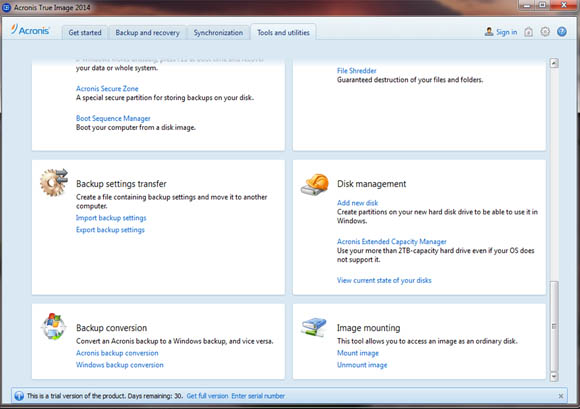This screenshot has height=409, width=580.
Task: Click 'Boot your computer from a disk image' text
Action: pyautogui.click(x=136, y=128)
